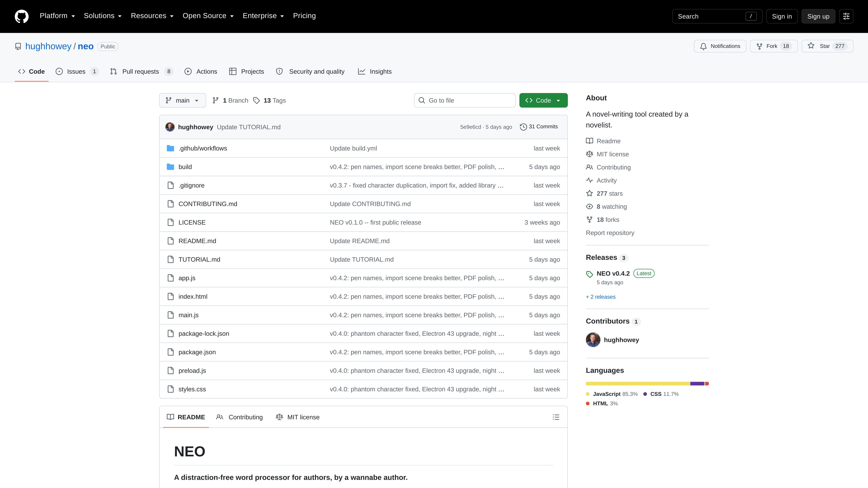This screenshot has height=488, width=868.
Task: Select the Contributing tab in README panel
Action: [x=240, y=417]
